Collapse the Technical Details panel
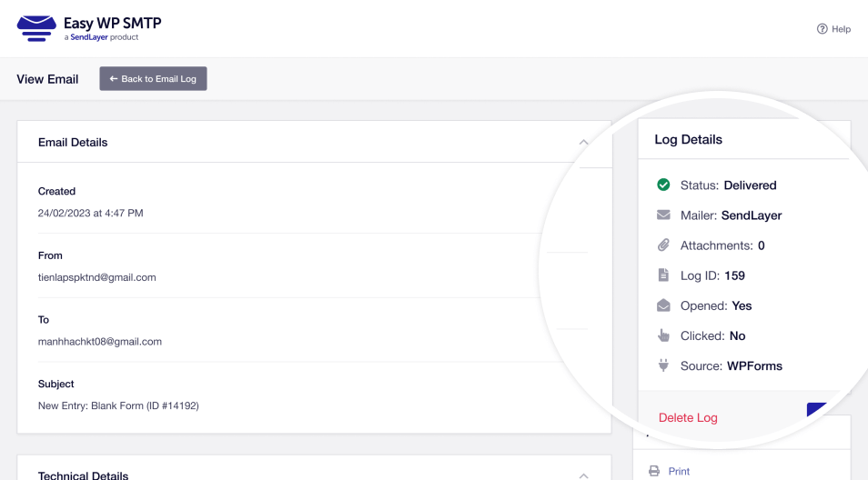 [583, 475]
